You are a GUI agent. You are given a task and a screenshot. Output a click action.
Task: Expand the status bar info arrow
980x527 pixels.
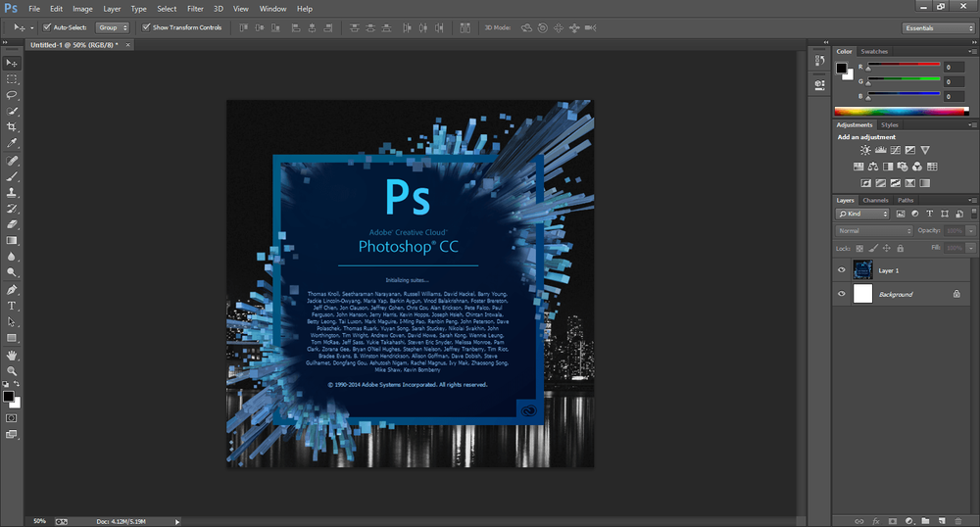click(177, 521)
